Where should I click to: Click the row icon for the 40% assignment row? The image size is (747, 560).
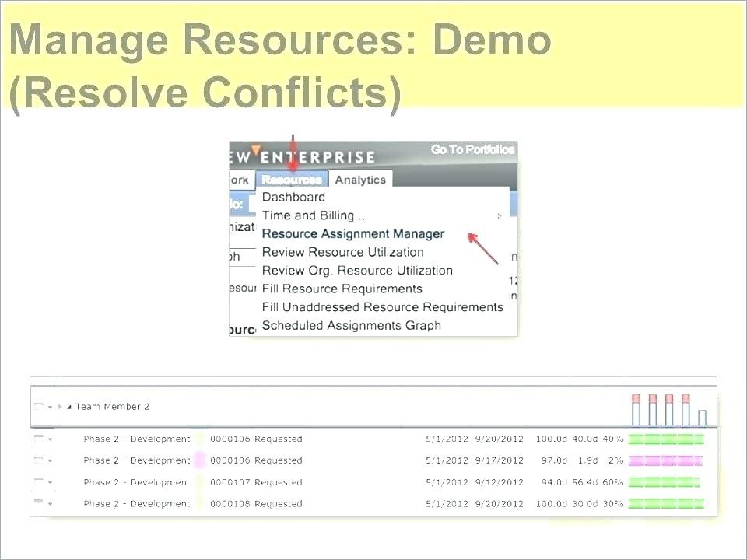coord(38,439)
